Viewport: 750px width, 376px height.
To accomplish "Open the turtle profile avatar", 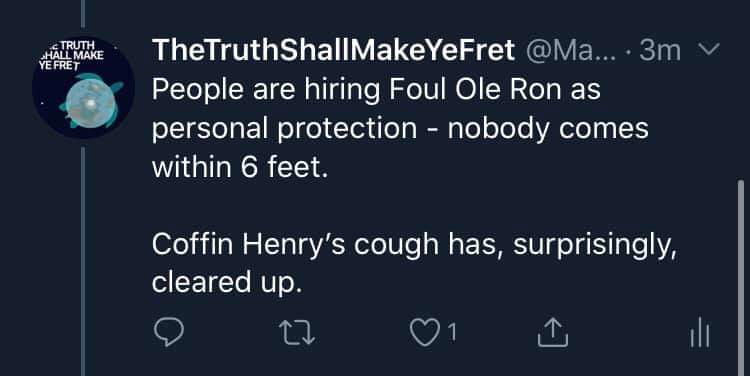I will tap(83, 87).
